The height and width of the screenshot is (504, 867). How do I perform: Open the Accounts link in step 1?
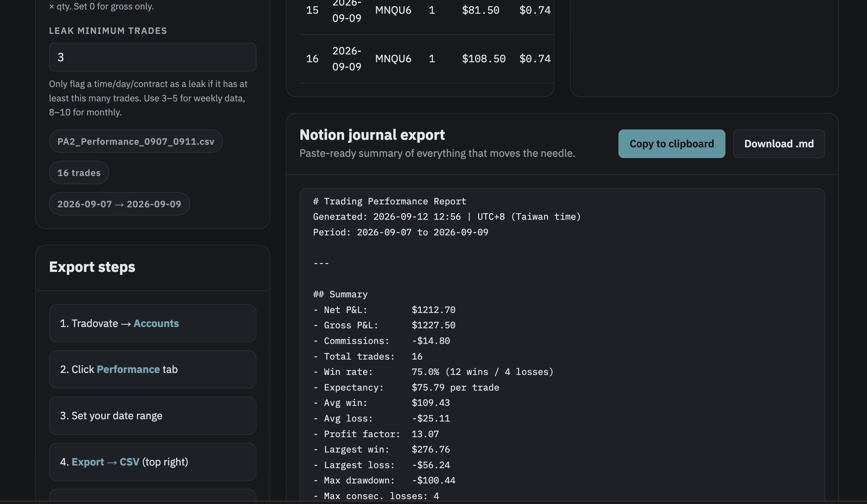(x=156, y=323)
